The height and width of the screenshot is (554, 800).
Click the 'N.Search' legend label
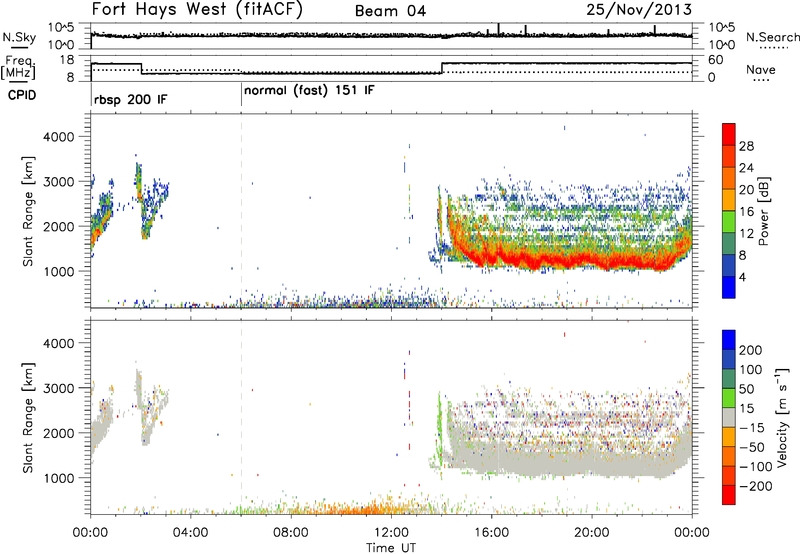coord(772,37)
